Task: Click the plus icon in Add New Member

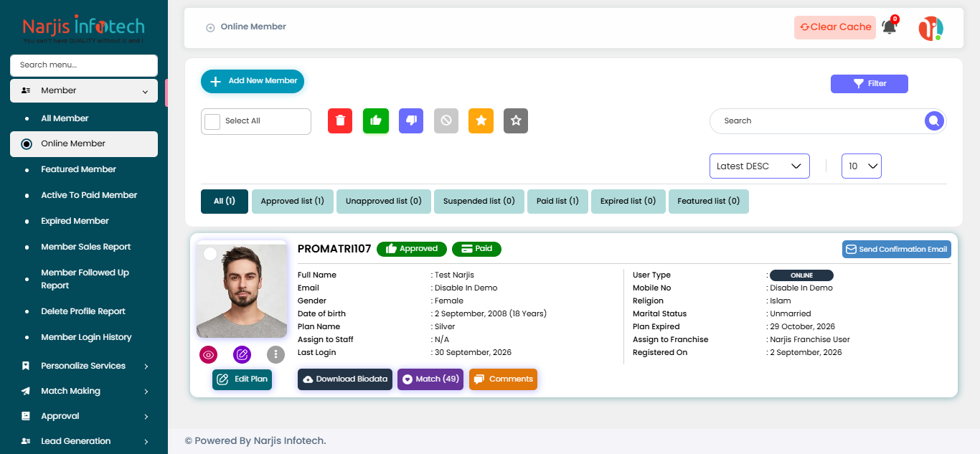Action: click(x=215, y=82)
